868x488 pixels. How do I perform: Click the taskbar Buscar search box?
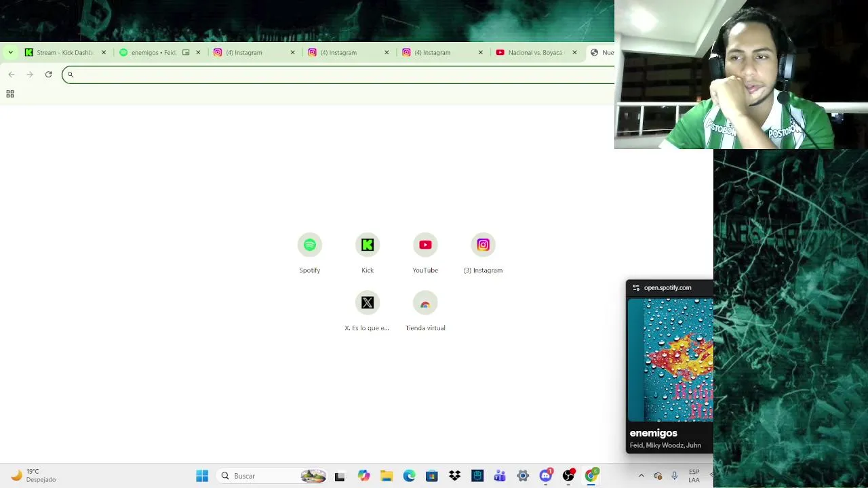pos(273,476)
